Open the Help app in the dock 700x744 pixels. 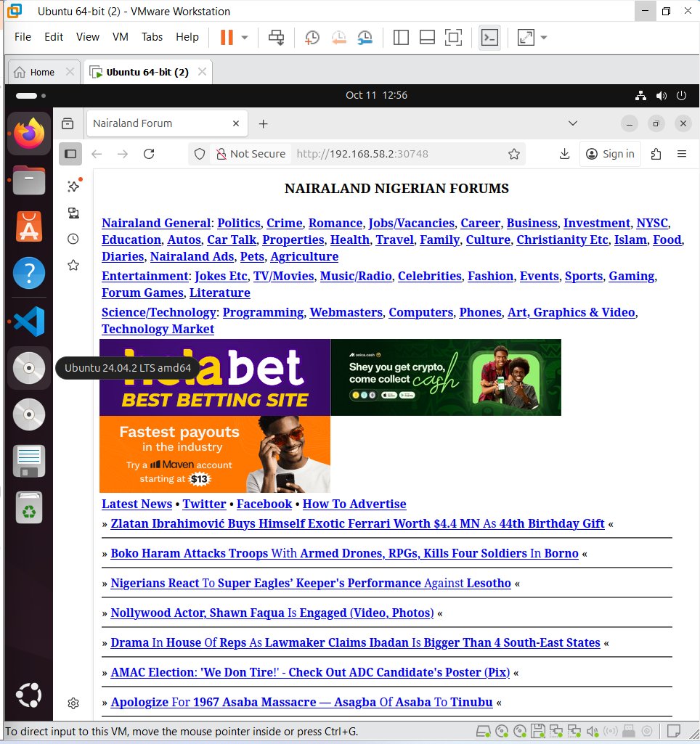click(29, 274)
